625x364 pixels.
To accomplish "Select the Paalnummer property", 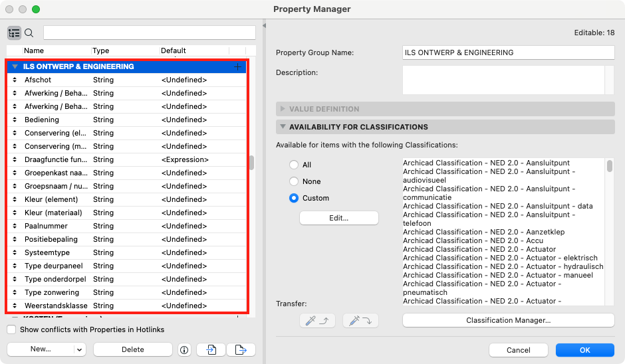I will [127, 226].
